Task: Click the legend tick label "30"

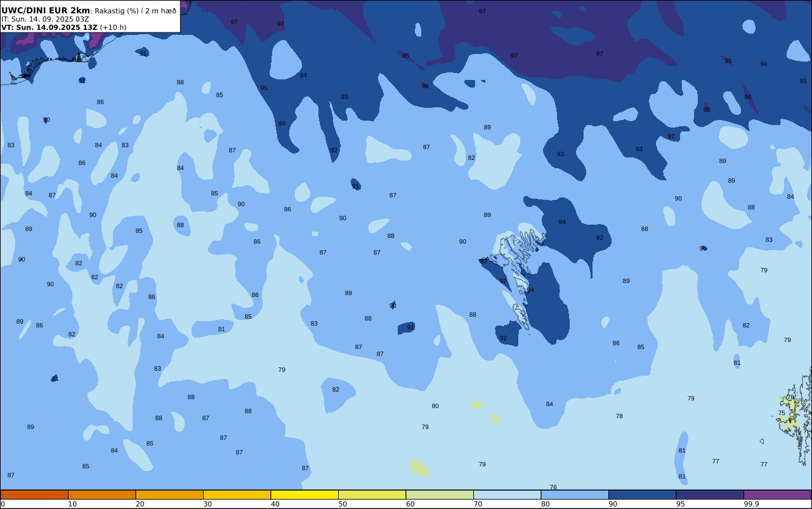Action: click(x=207, y=504)
